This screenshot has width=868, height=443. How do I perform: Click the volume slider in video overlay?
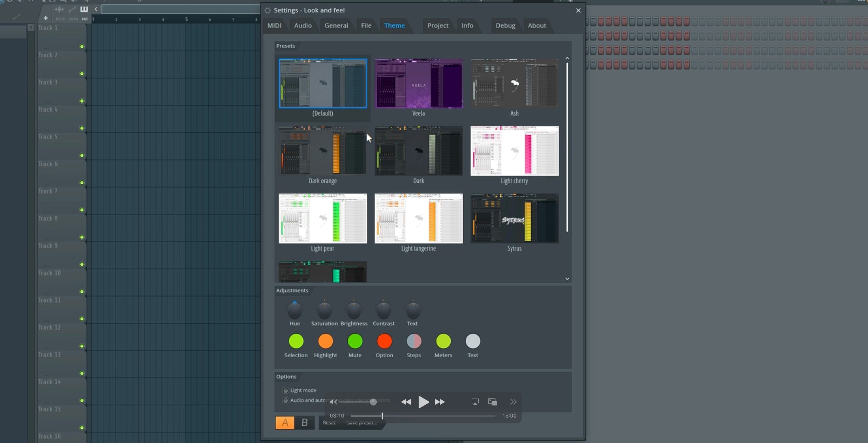coord(358,402)
